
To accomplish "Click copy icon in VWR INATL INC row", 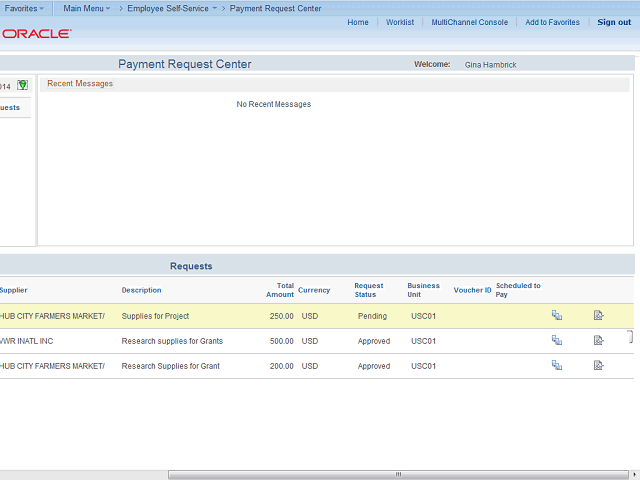I will [x=557, y=341].
